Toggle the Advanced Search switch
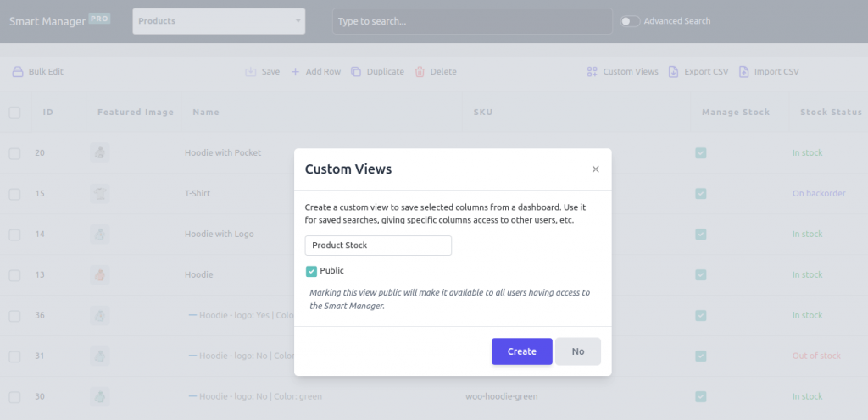Viewport: 868px width, 420px height. click(630, 21)
